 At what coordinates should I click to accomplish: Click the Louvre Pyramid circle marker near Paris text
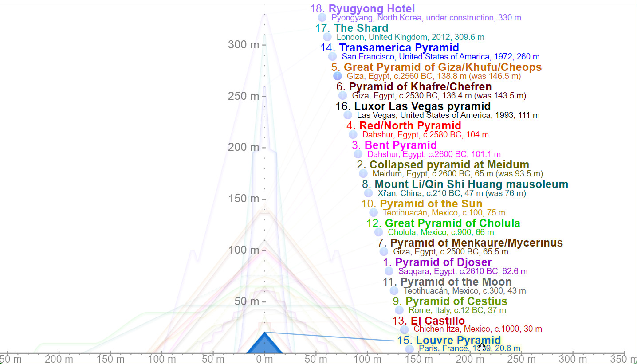coord(409,349)
